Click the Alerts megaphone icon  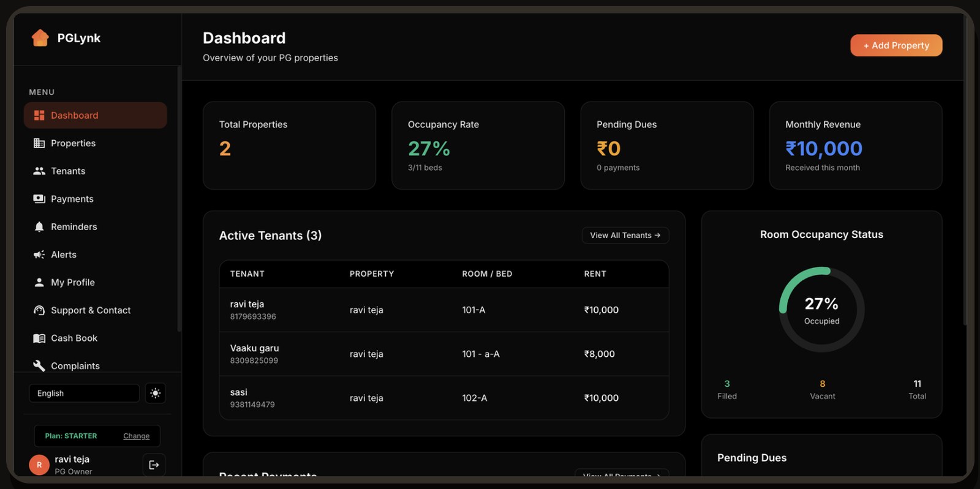(x=39, y=255)
